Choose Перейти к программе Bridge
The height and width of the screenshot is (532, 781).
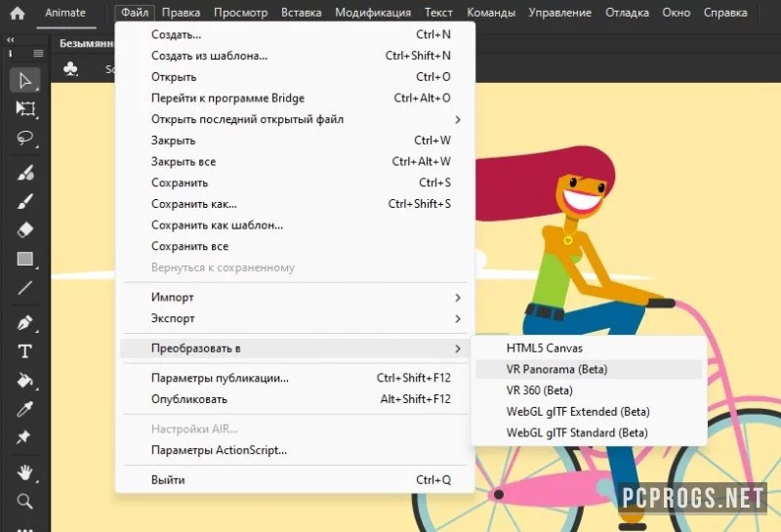295,99
